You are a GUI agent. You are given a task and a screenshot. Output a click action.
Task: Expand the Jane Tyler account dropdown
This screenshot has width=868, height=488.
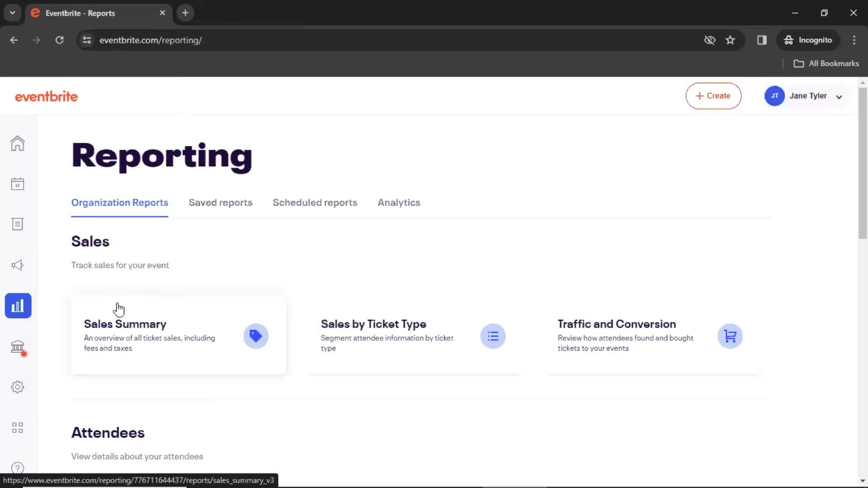(839, 97)
